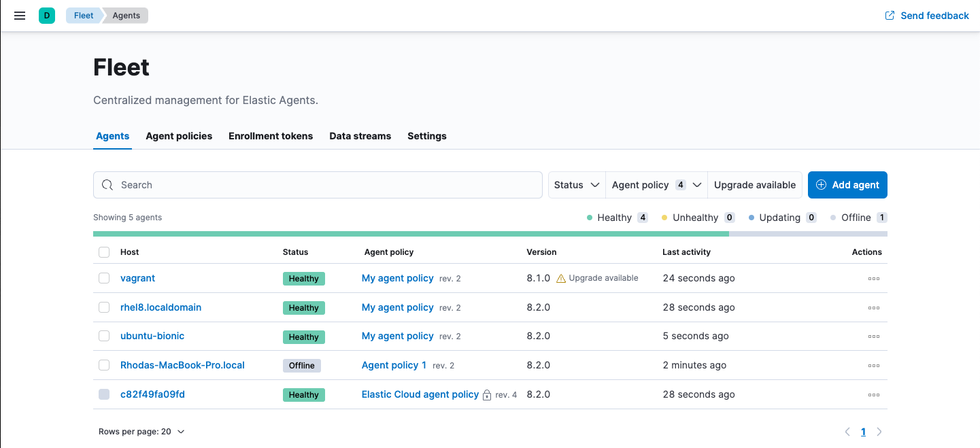Open actions menu for ubuntu-bionic agent
This screenshot has height=448, width=980.
(x=873, y=337)
